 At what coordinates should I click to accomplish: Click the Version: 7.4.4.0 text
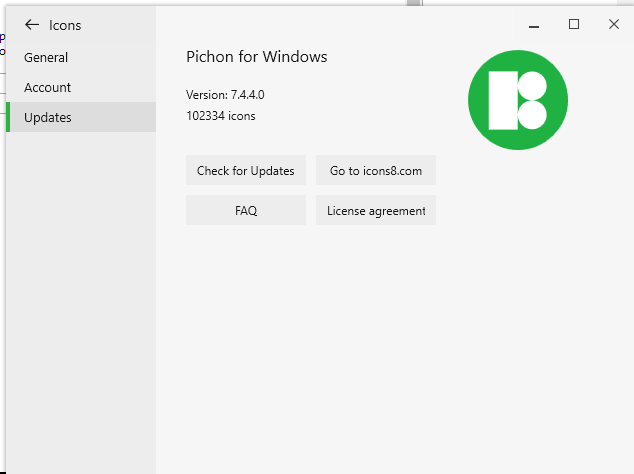click(x=225, y=95)
